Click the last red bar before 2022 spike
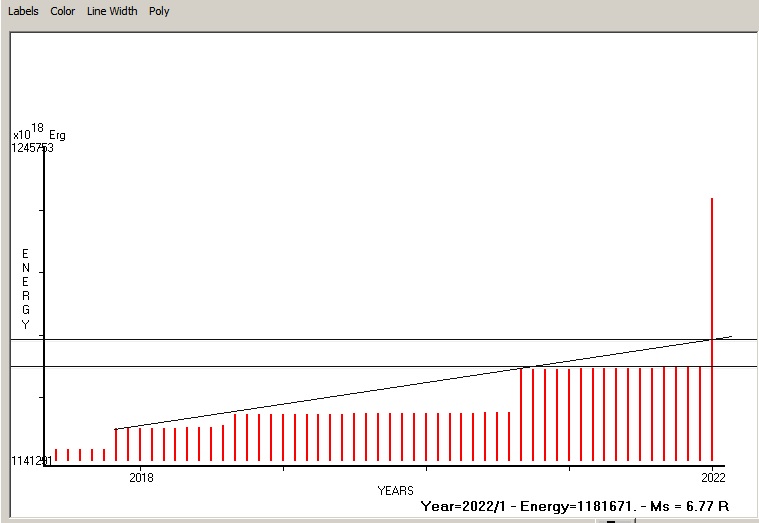This screenshot has width=759, height=523. point(700,414)
